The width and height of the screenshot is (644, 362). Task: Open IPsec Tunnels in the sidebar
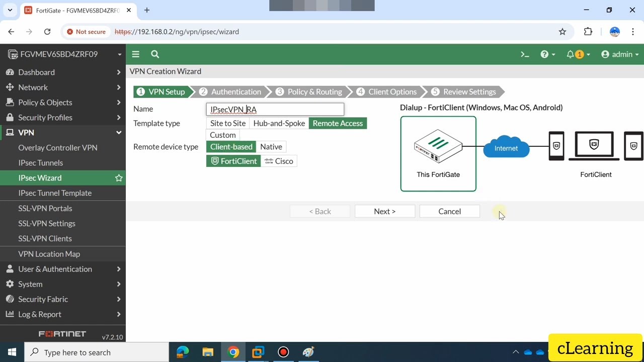63,163
